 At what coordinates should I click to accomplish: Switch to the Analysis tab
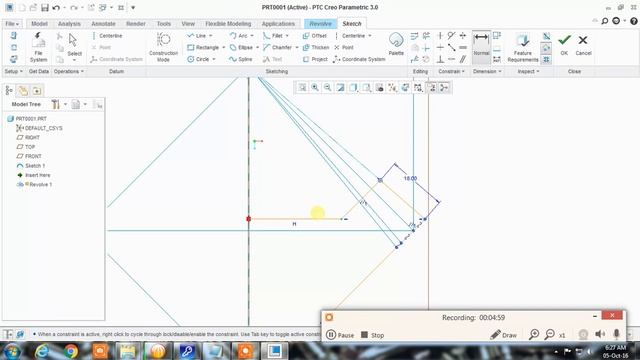(69, 24)
